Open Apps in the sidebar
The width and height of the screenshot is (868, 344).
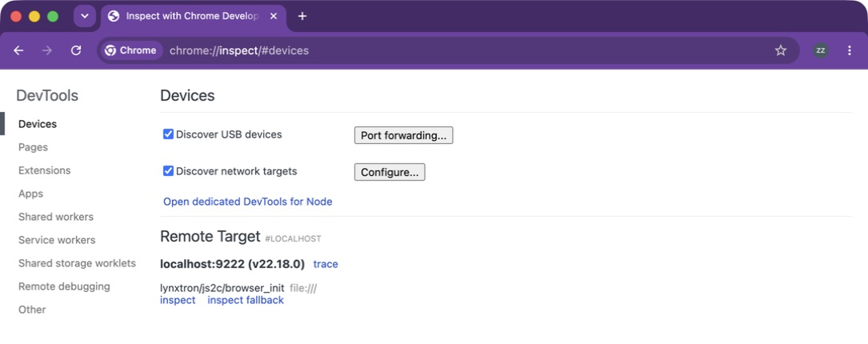[30, 194]
